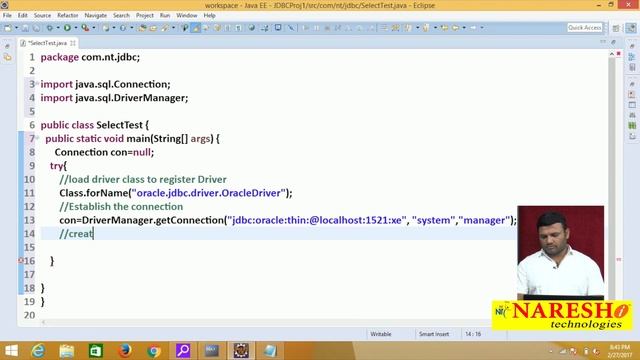The height and width of the screenshot is (360, 640).
Task: Open Previous Annotation dropdown arrow
Action: click(x=435, y=28)
